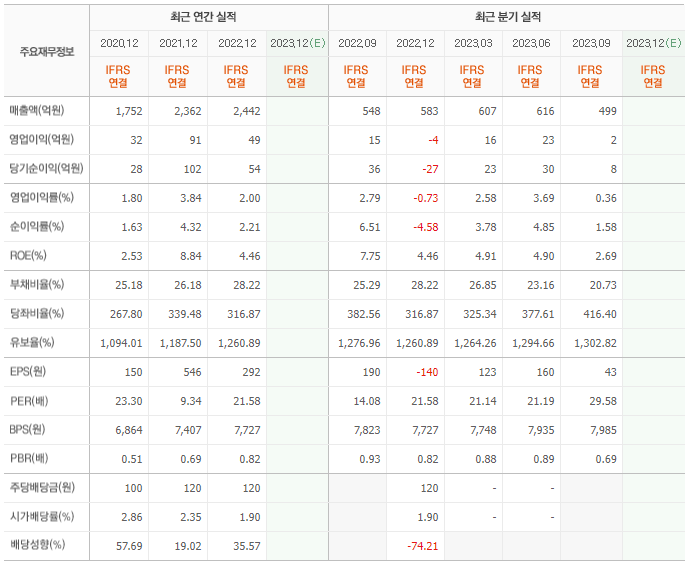This screenshot has height=564, width=692.
Task: Select ROE value 7.75
Action: pyautogui.click(x=370, y=256)
